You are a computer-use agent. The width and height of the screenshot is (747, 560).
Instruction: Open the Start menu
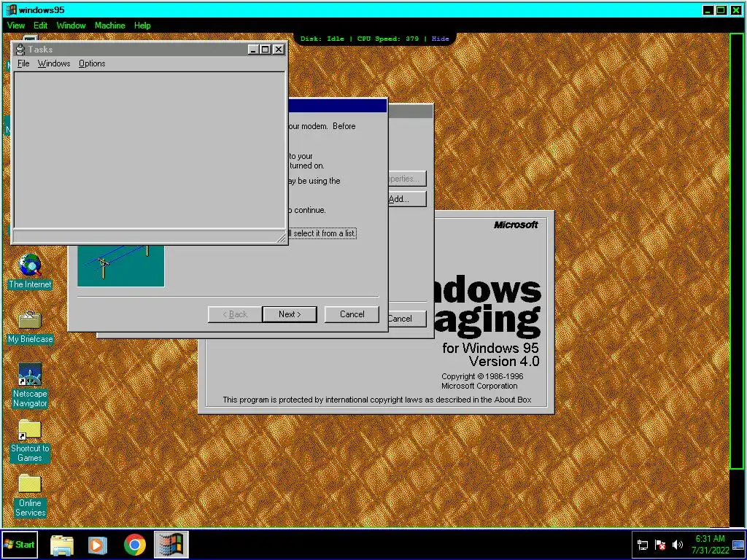19,544
